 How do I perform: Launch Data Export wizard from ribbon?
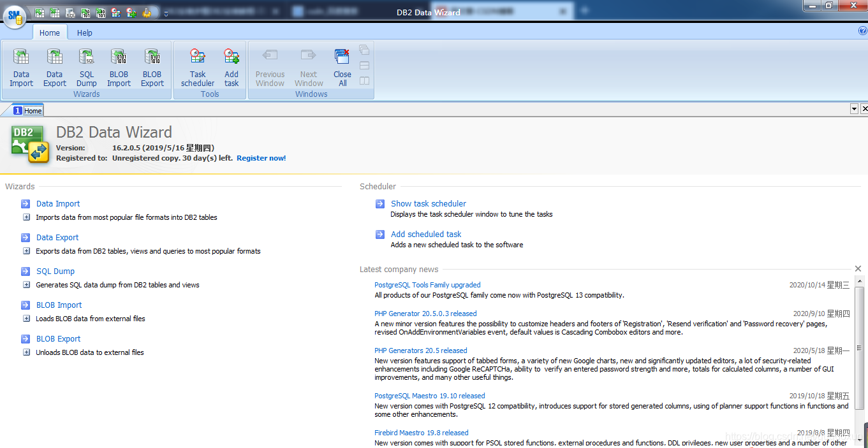(x=55, y=68)
